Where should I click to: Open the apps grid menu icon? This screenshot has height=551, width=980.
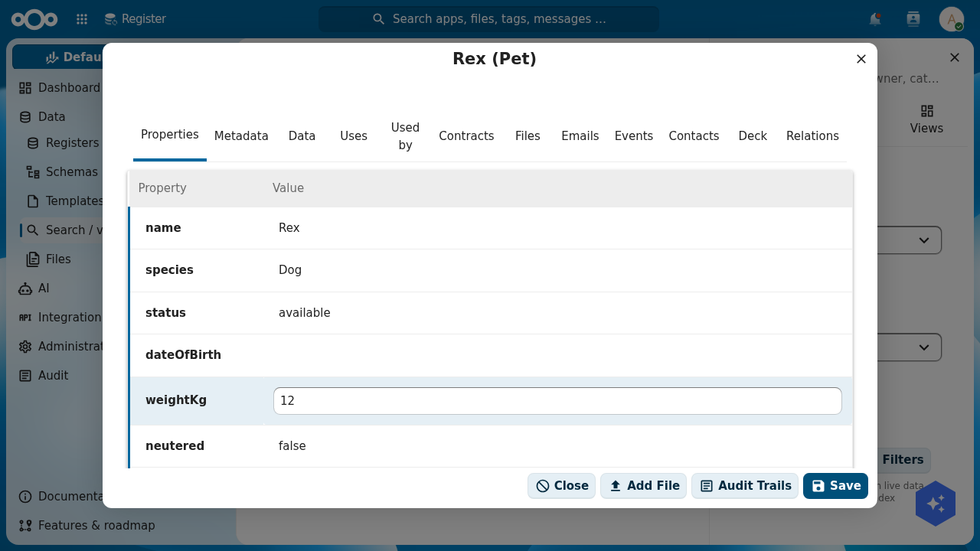click(x=82, y=19)
